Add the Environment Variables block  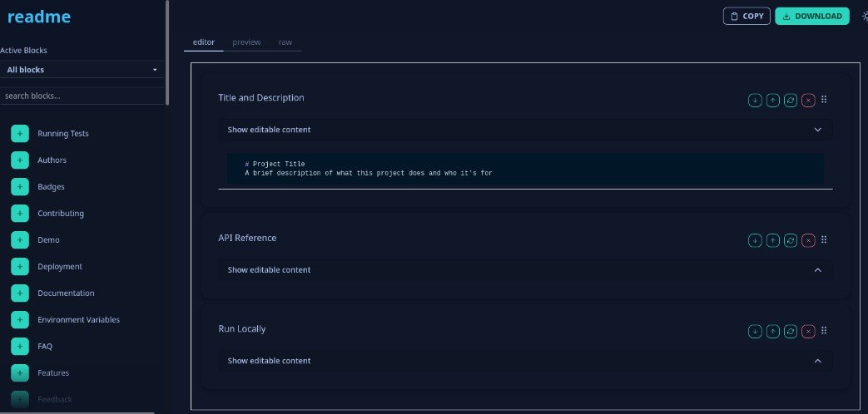20,319
